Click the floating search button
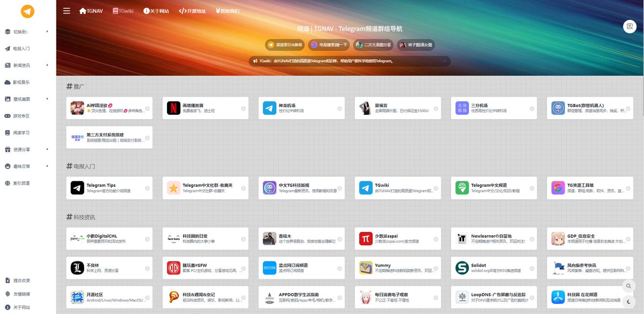 (x=629, y=285)
